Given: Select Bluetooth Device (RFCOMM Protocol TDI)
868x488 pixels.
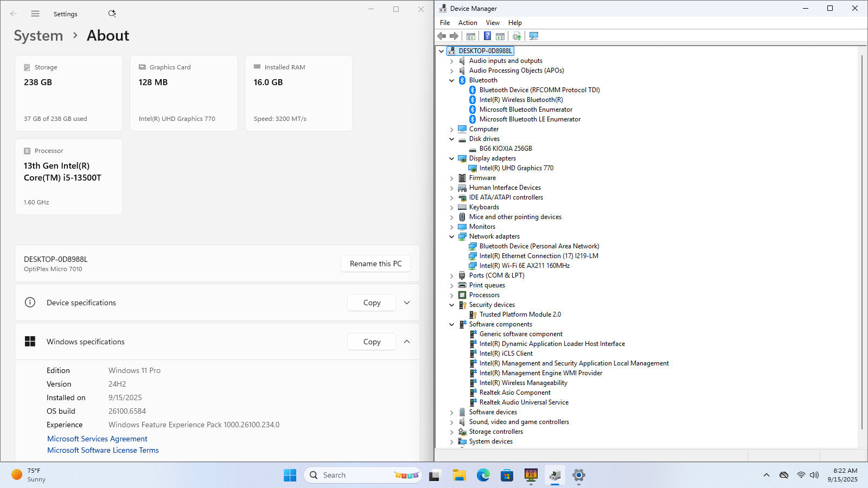Looking at the screenshot, I should (539, 90).
